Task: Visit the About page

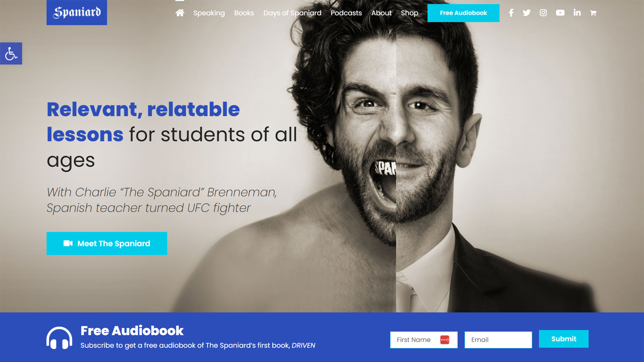Action: pos(381,13)
